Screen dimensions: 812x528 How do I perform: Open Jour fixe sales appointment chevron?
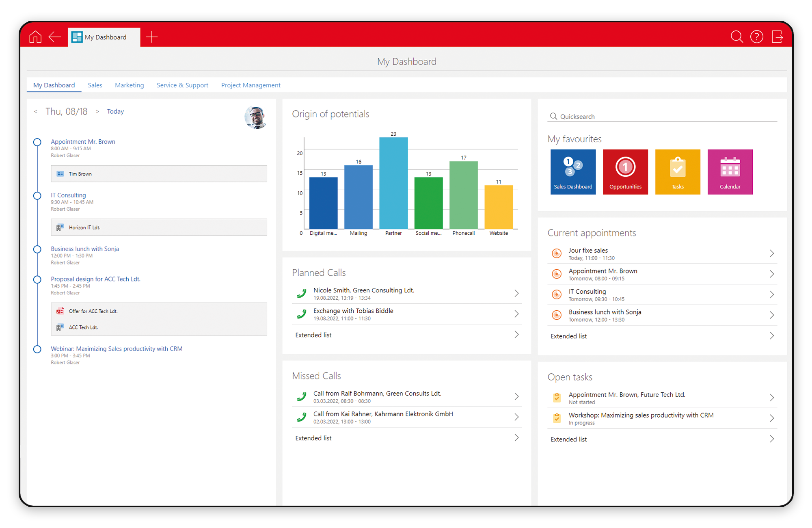772,253
